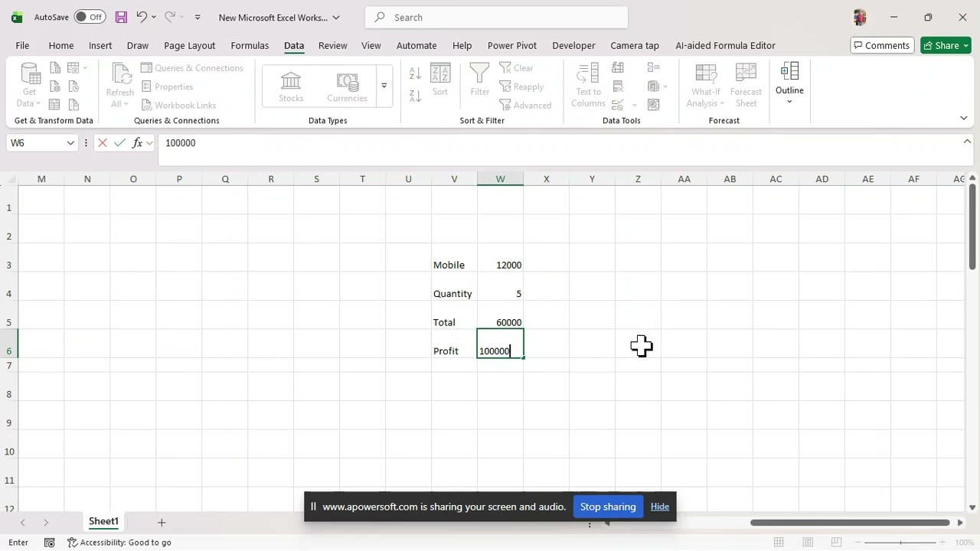Image resolution: width=980 pixels, height=551 pixels.
Task: Switch to the Insert tab
Action: click(x=100, y=45)
